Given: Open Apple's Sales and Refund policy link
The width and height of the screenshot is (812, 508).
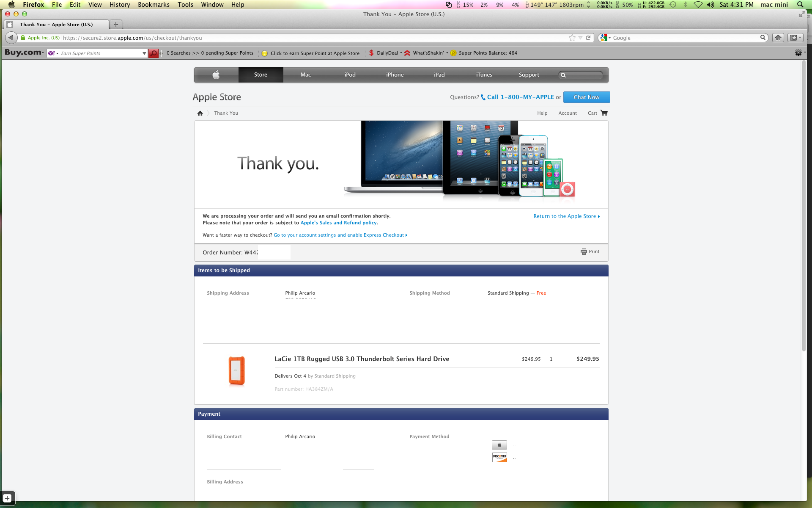Looking at the screenshot, I should coord(338,223).
